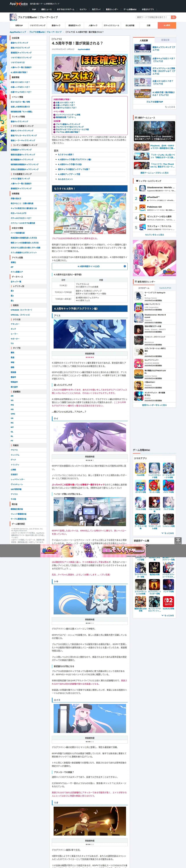Screen dimensions: 186x868
Task: Open the RAVEN2 news thumbnail
Action: tap(155, 131)
